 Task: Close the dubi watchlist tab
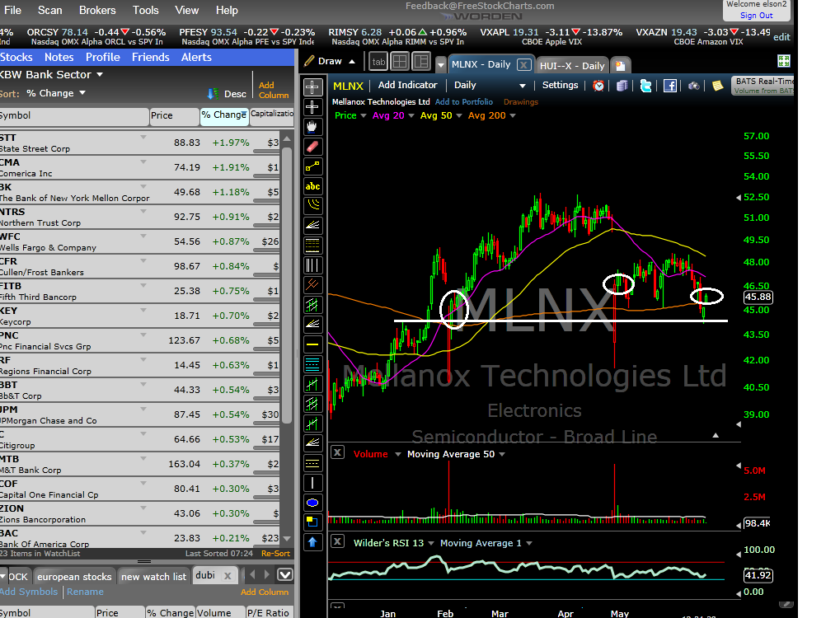(228, 576)
